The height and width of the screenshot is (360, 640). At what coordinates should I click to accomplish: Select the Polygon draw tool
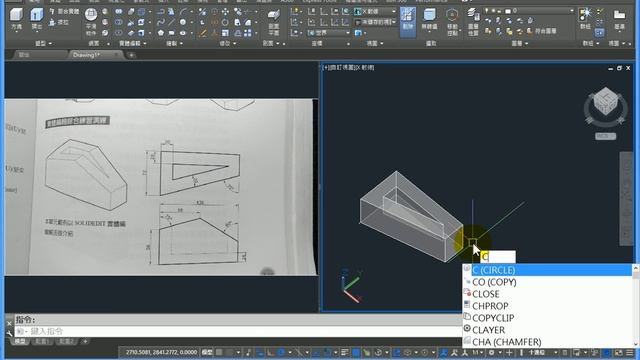point(161,33)
